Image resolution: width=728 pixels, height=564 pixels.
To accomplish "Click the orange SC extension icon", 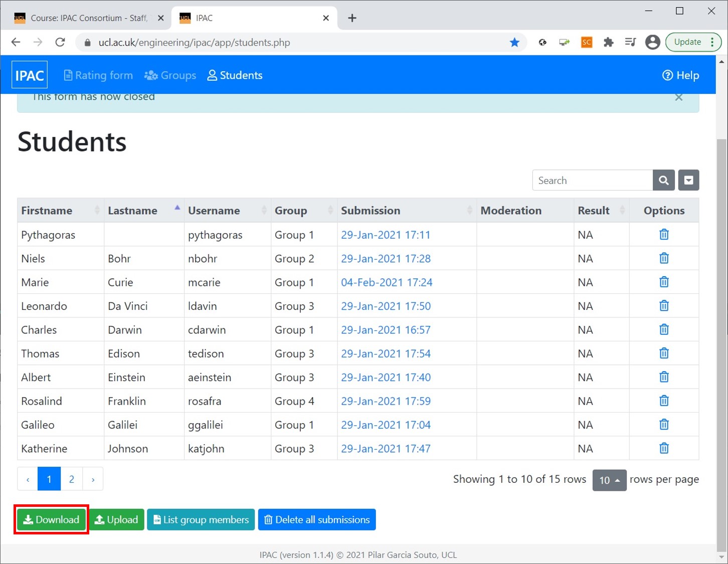I will 587,43.
